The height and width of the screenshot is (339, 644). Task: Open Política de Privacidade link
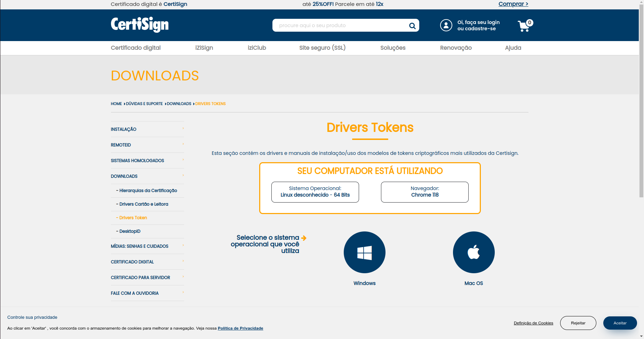coord(240,328)
